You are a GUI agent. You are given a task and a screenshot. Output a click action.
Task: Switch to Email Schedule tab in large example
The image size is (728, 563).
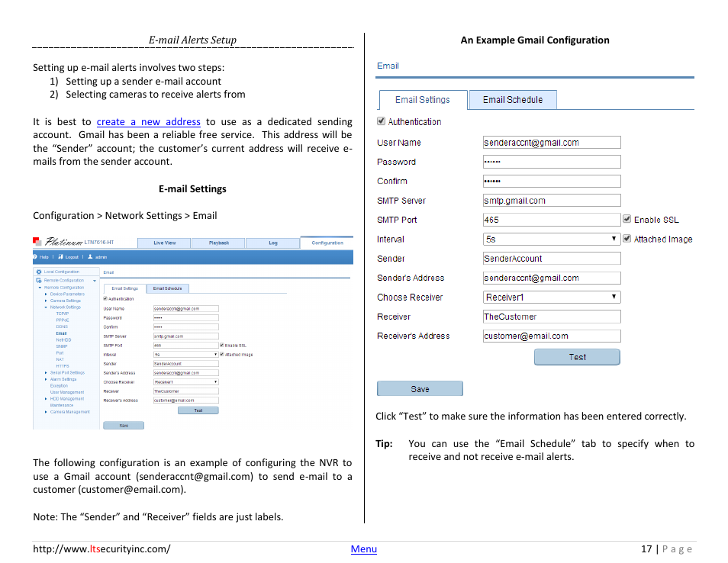coord(513,100)
